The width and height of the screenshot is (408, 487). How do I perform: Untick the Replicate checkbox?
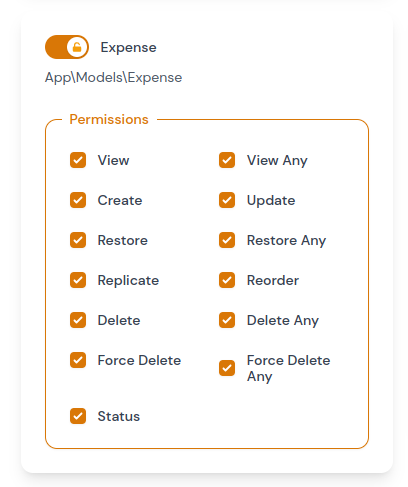(x=78, y=280)
